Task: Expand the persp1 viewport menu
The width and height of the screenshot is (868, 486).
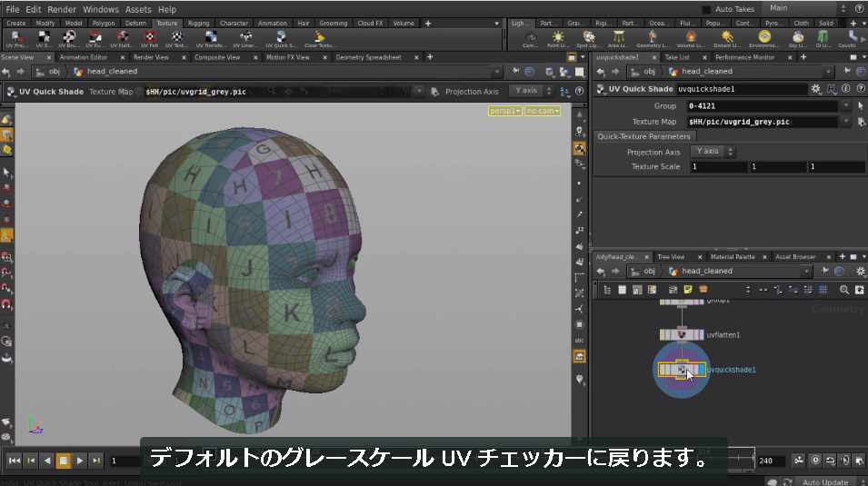Action: 504,111
